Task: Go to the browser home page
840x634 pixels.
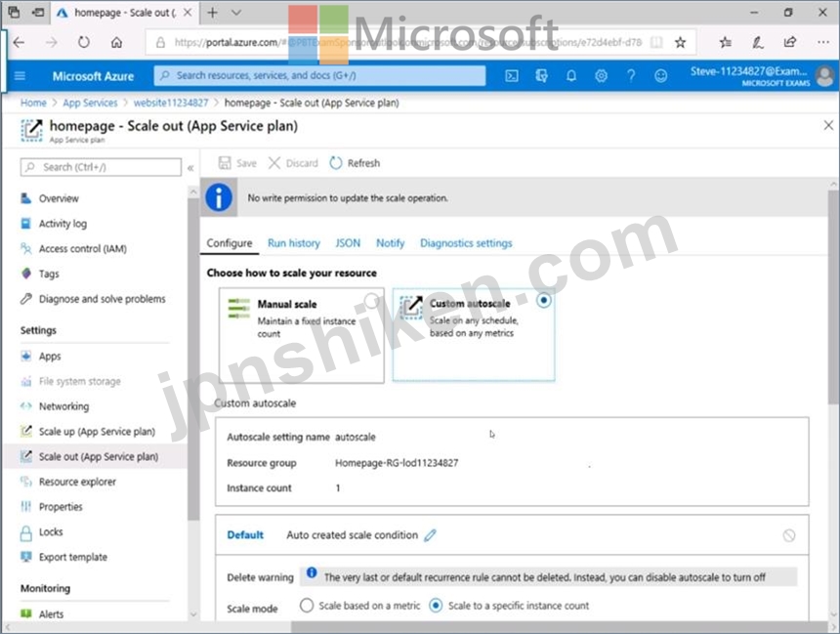Action: (116, 42)
